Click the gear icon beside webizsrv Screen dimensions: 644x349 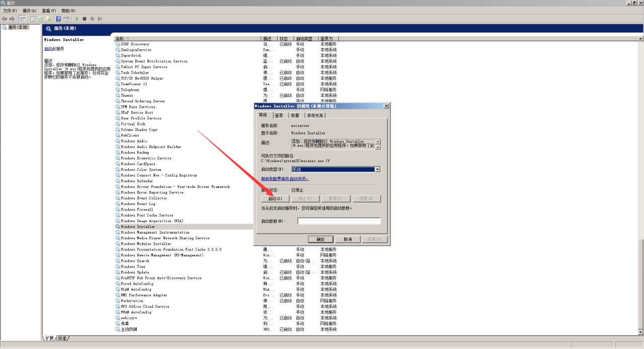click(x=118, y=318)
